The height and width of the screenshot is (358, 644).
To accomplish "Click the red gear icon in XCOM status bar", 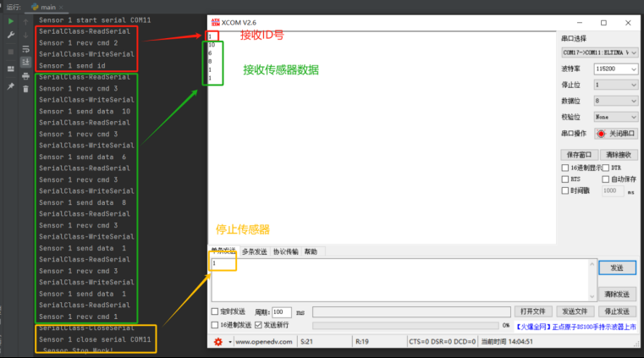I will click(218, 342).
